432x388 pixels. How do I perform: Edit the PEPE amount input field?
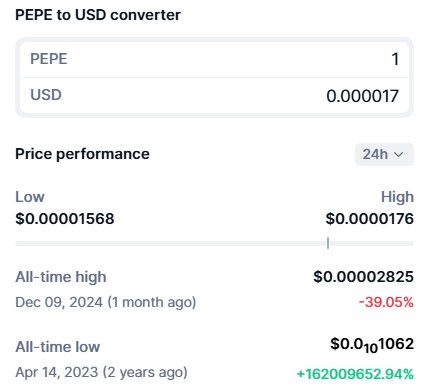pyautogui.click(x=214, y=59)
